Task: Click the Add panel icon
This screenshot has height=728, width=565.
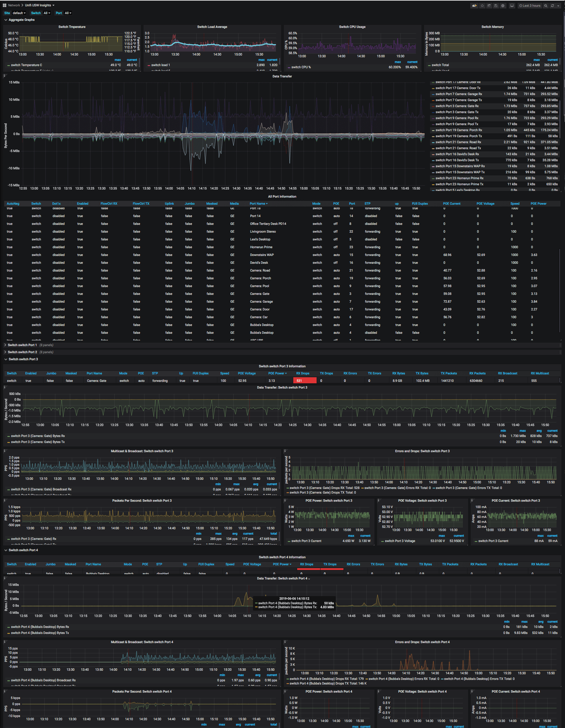Action: coord(474,5)
